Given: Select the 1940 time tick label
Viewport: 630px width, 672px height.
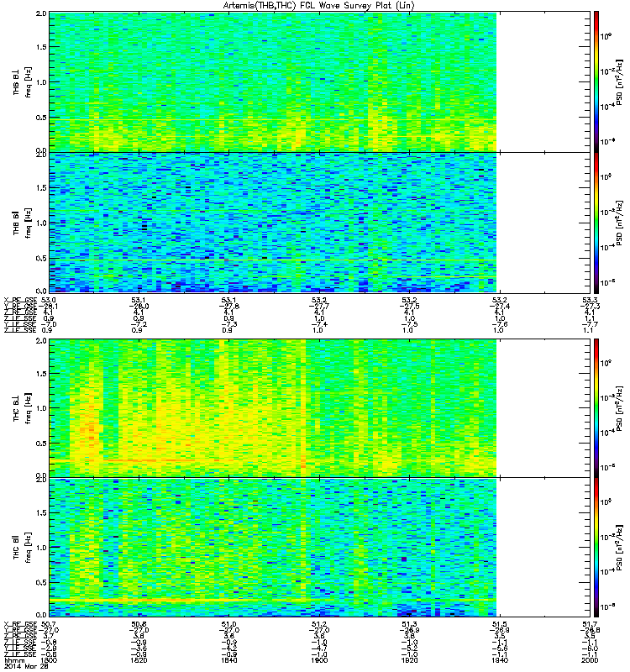Looking at the screenshot, I should tap(500, 660).
